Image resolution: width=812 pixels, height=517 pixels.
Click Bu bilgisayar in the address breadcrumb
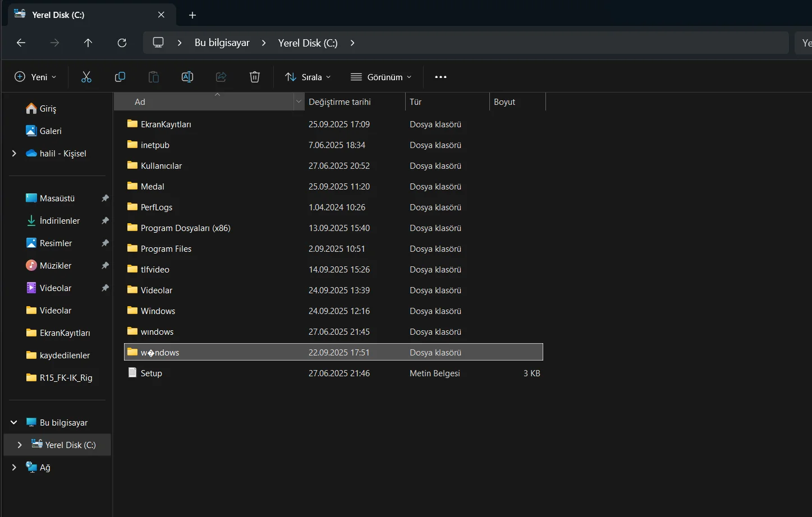click(222, 43)
